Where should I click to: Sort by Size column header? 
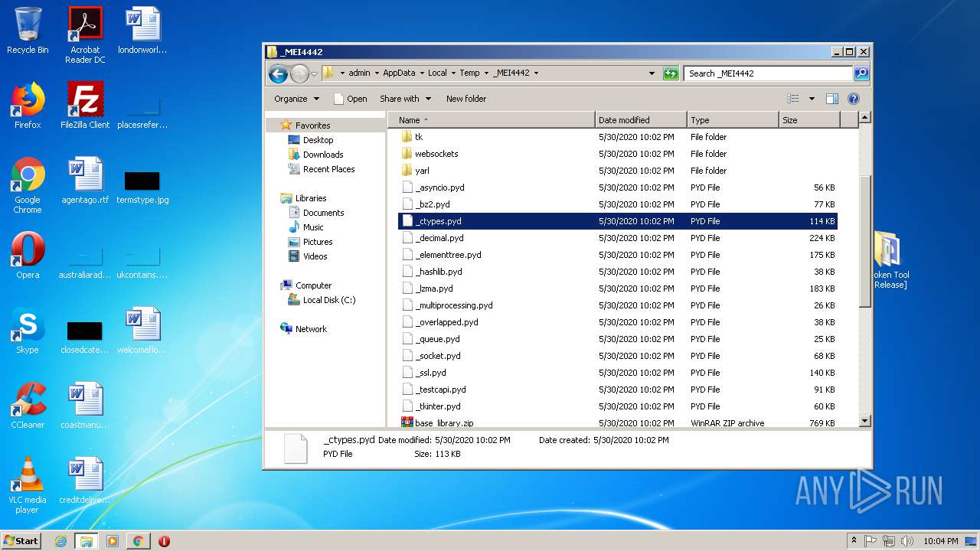pos(808,120)
